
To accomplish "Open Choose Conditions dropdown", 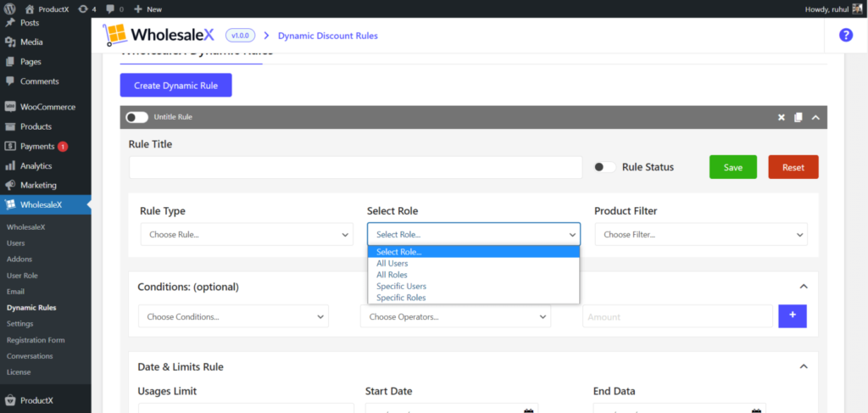I will [234, 316].
